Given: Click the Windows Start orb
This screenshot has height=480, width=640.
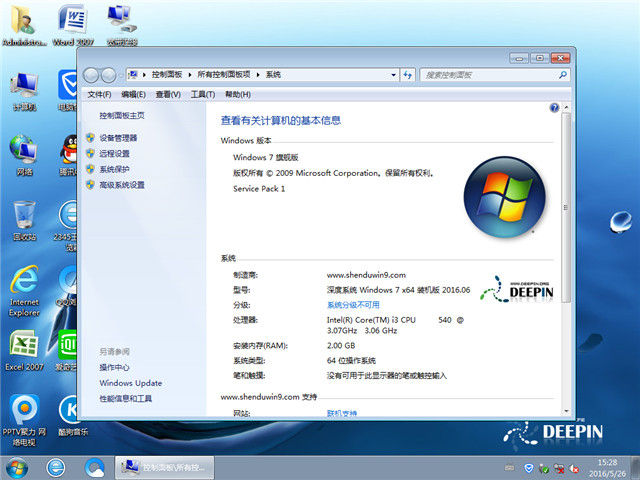Looking at the screenshot, I should click(x=17, y=466).
